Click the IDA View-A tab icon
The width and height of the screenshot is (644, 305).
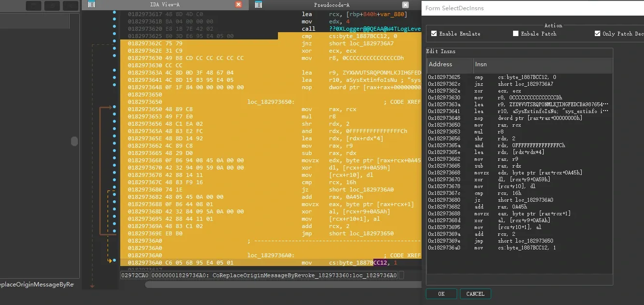point(92,4)
